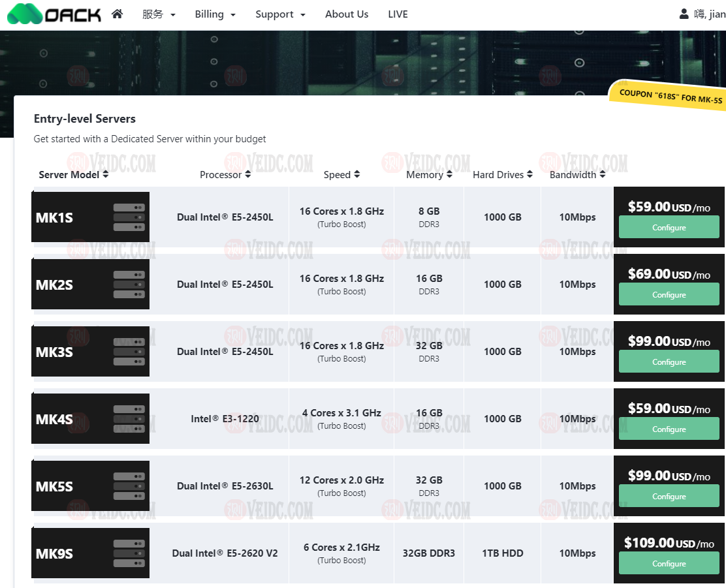Sort by Bandwidth arrows

pos(603,174)
